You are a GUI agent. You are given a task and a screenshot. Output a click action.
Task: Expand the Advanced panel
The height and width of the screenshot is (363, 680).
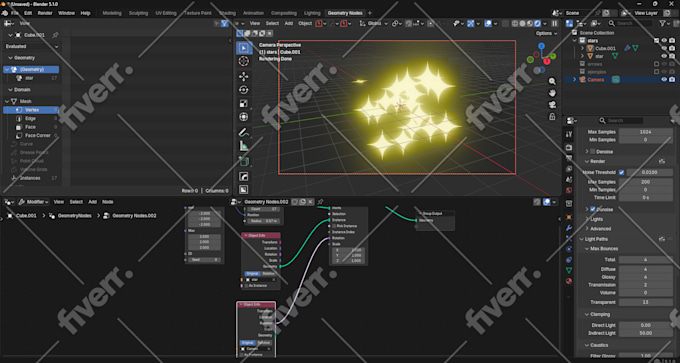click(587, 229)
